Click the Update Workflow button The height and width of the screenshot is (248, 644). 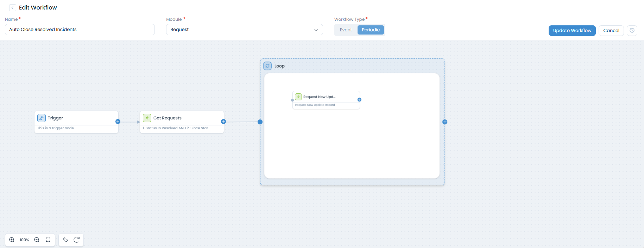(x=572, y=31)
